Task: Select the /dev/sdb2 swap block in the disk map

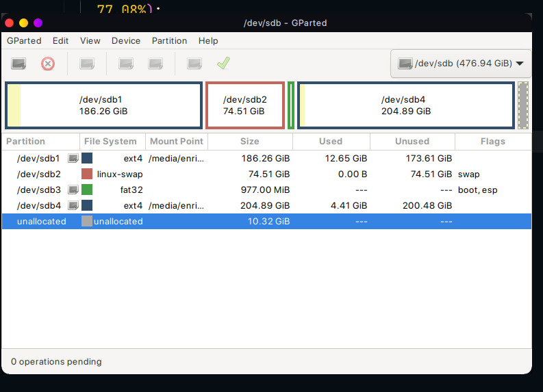Action: pos(245,105)
